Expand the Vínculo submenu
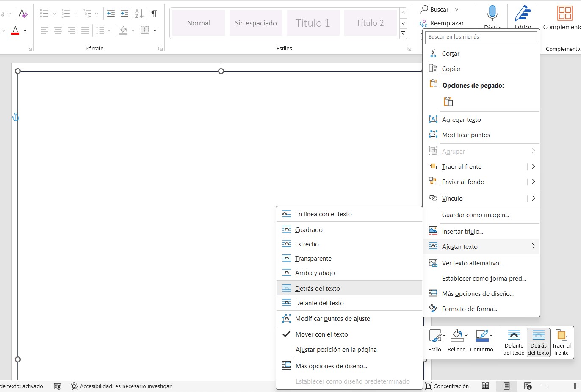 point(533,198)
